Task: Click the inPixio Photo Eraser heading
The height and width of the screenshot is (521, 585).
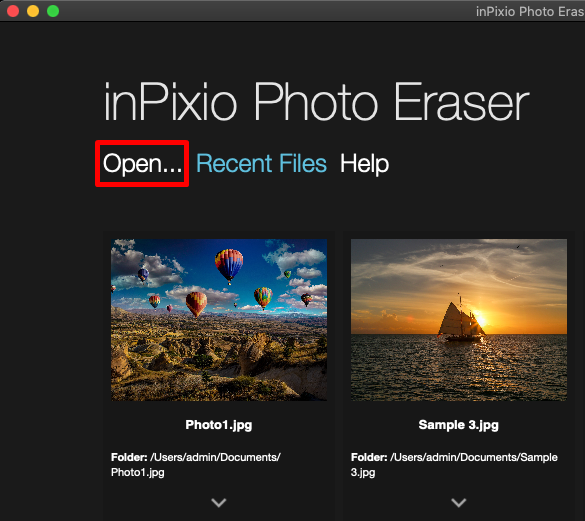Action: coord(316,102)
